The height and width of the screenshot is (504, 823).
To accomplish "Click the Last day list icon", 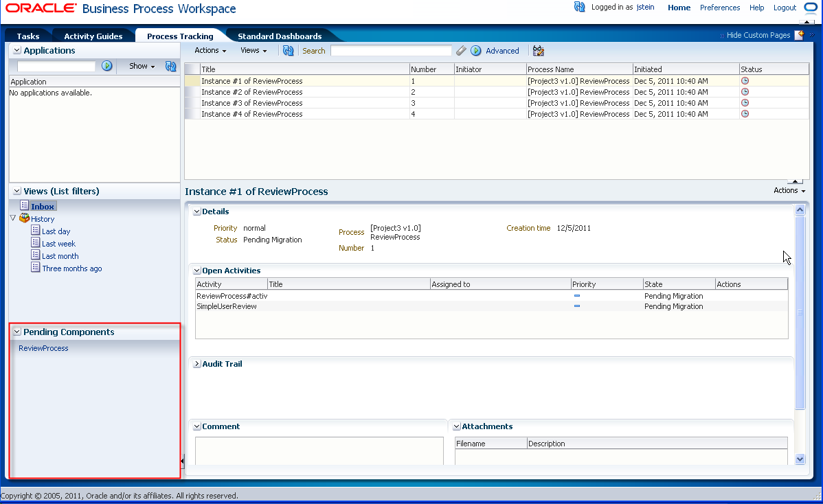I will (35, 230).
